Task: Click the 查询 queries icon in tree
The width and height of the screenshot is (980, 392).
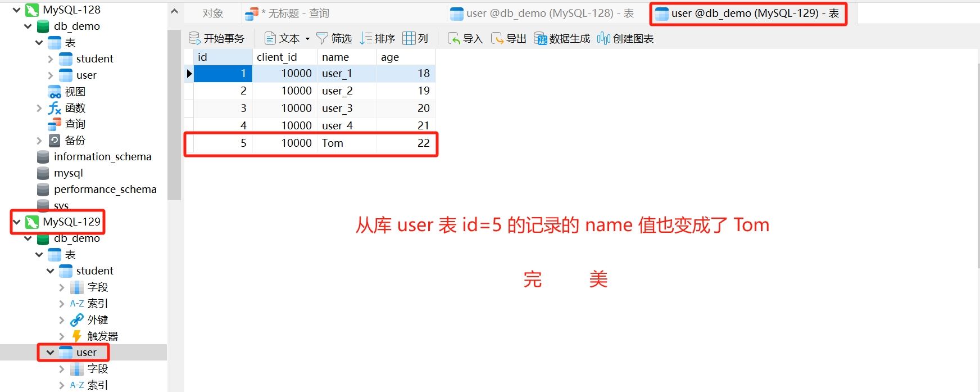Action: click(55, 124)
